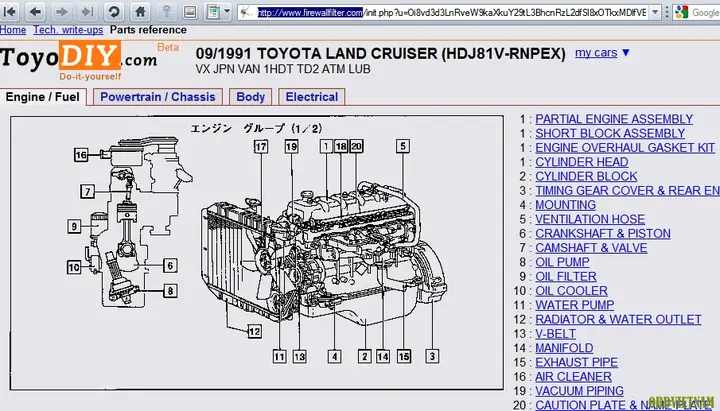Screen dimensions: 720x411
Task: Click callout box 11 under the engine
Action: (x=279, y=356)
